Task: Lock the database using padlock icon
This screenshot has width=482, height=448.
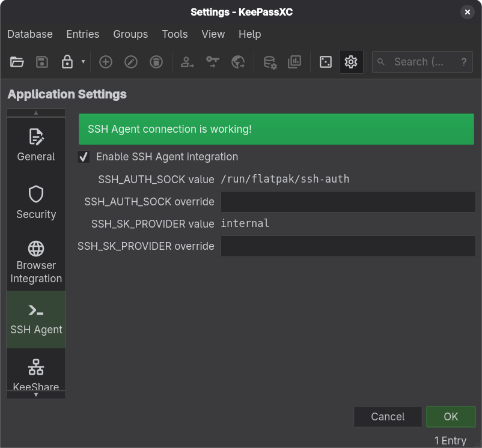Action: (x=67, y=62)
